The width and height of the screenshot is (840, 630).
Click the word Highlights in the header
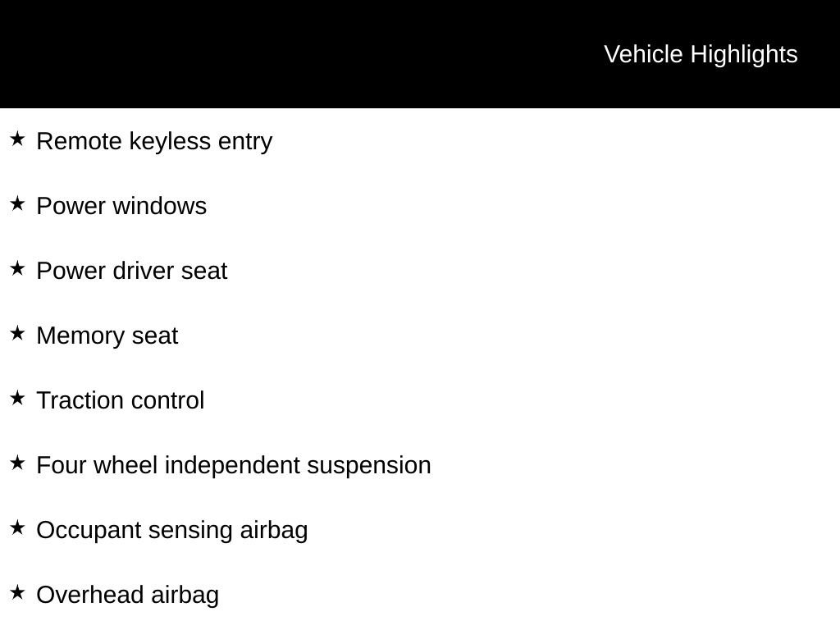coord(744,55)
